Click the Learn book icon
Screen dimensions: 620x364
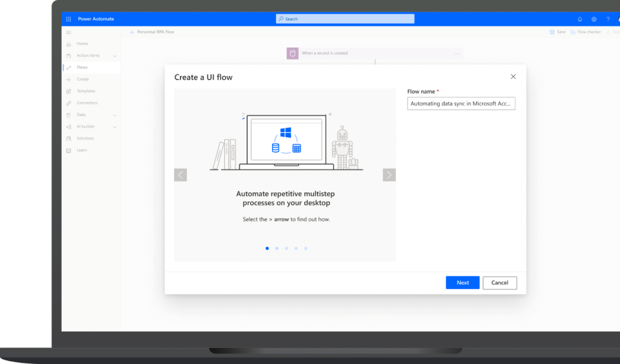click(68, 151)
